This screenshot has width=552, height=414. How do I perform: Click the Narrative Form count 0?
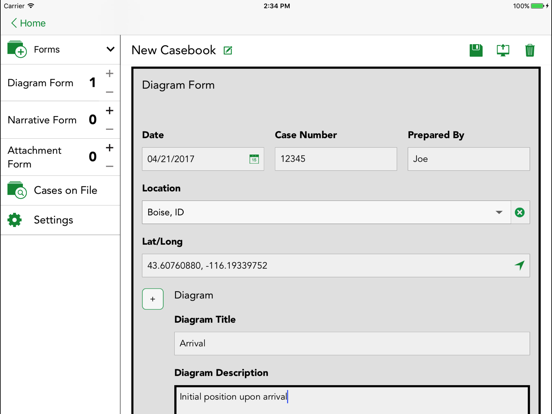[x=93, y=120]
